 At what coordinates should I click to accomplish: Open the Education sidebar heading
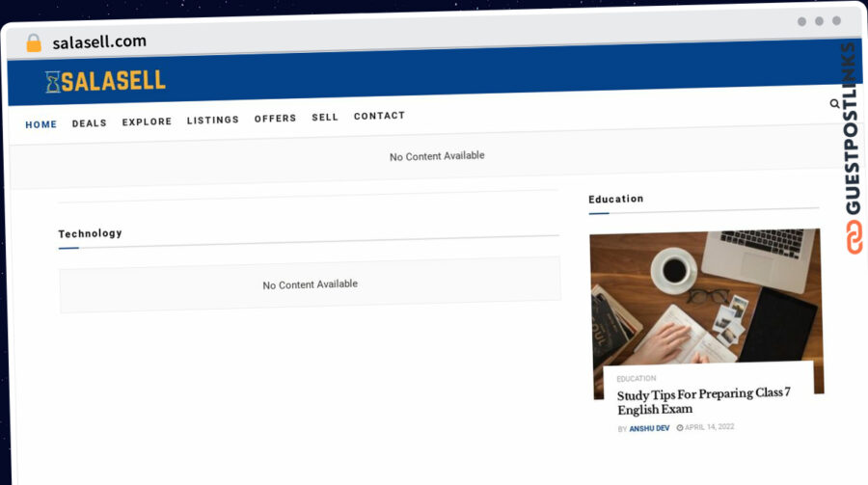coord(615,199)
